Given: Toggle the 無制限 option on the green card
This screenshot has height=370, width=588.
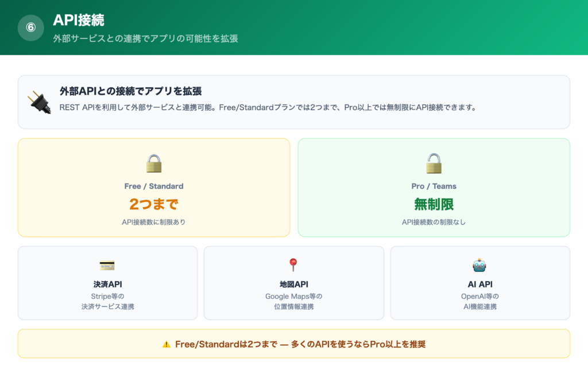Looking at the screenshot, I should pyautogui.click(x=434, y=204).
